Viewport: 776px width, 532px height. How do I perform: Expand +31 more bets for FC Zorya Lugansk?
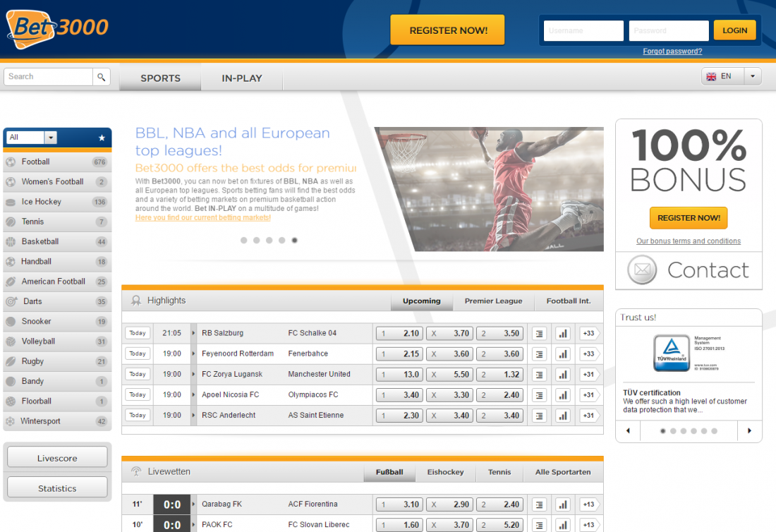589,375
